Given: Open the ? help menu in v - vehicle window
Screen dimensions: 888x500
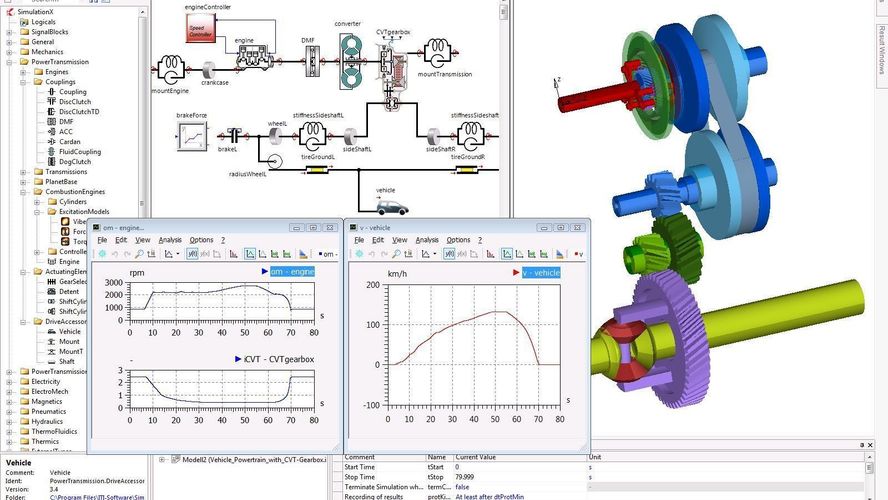Looking at the screenshot, I should 480,240.
